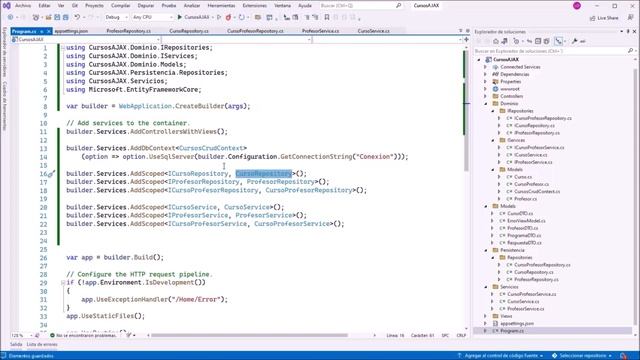Toggle Show All Files in Solution Explorer toolbar
The image size is (640, 360).
click(547, 41)
